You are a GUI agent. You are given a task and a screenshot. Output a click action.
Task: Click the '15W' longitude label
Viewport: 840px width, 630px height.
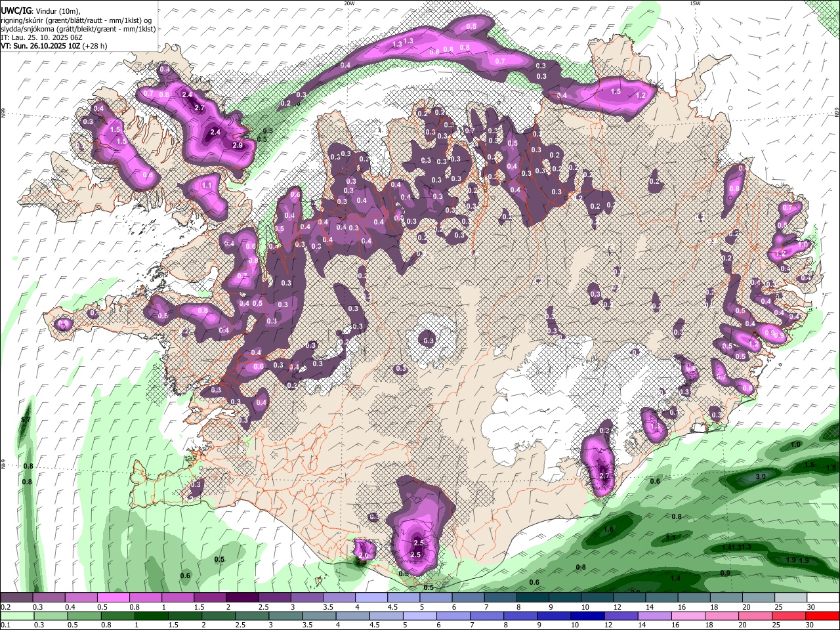pos(694,3)
